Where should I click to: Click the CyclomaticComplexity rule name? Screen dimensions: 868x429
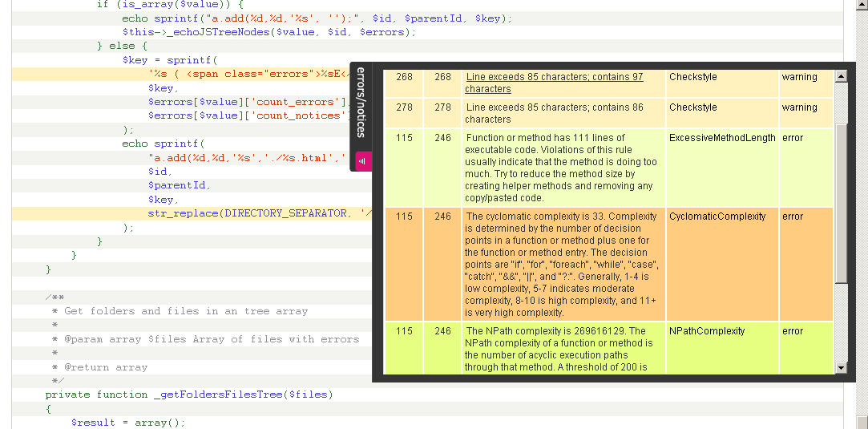(717, 217)
